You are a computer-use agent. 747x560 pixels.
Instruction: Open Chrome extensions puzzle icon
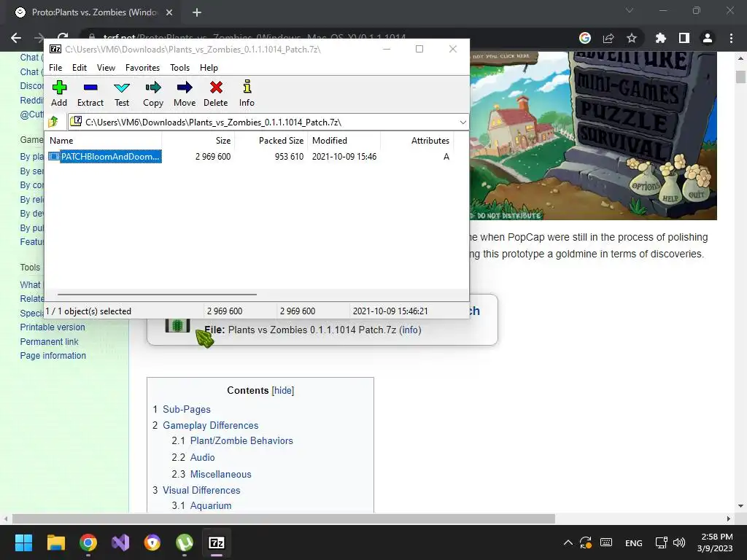pos(660,38)
